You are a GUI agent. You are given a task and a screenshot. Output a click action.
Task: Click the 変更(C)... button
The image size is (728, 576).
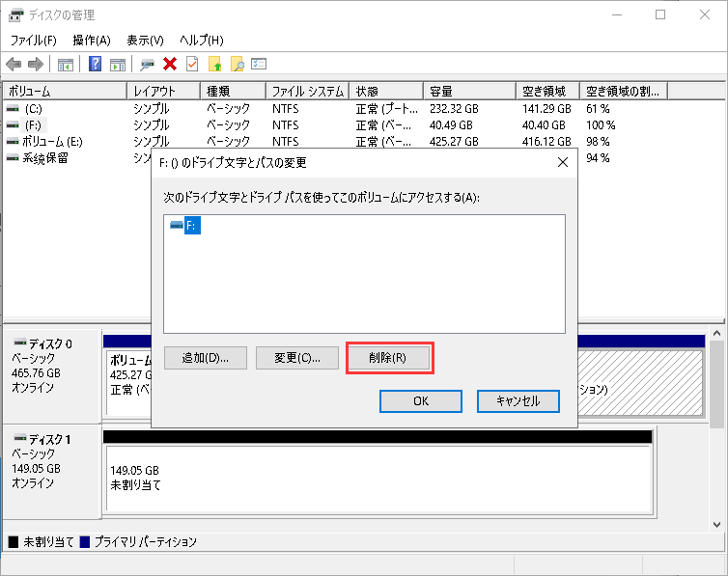pyautogui.click(x=297, y=358)
